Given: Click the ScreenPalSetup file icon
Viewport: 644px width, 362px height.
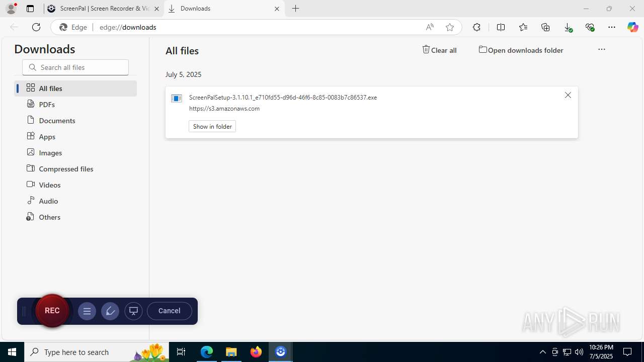Looking at the screenshot, I should (177, 98).
